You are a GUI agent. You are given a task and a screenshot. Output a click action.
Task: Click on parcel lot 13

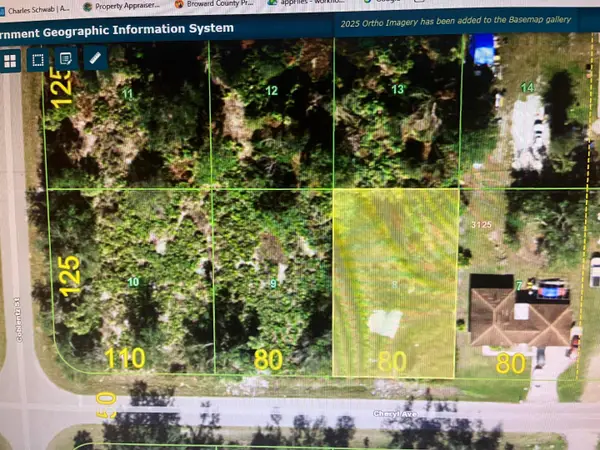click(397, 90)
